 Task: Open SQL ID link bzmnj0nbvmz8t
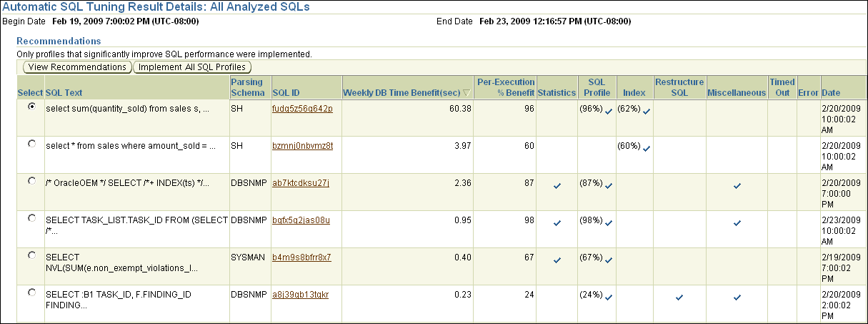click(302, 145)
